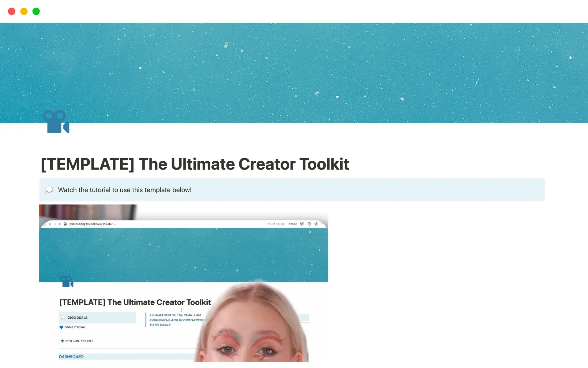Click the hamburger sidebar icon in the video
This screenshot has width=588, height=368.
coord(44,224)
